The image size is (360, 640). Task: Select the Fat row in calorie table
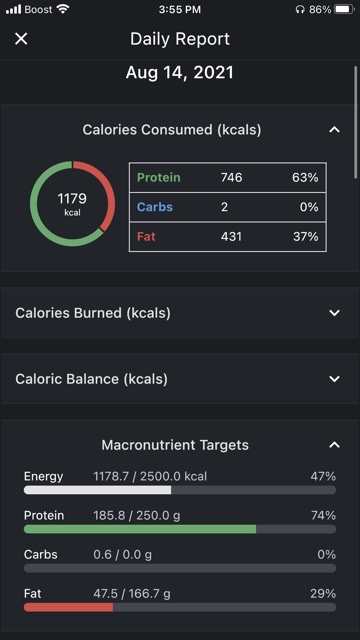tap(228, 236)
